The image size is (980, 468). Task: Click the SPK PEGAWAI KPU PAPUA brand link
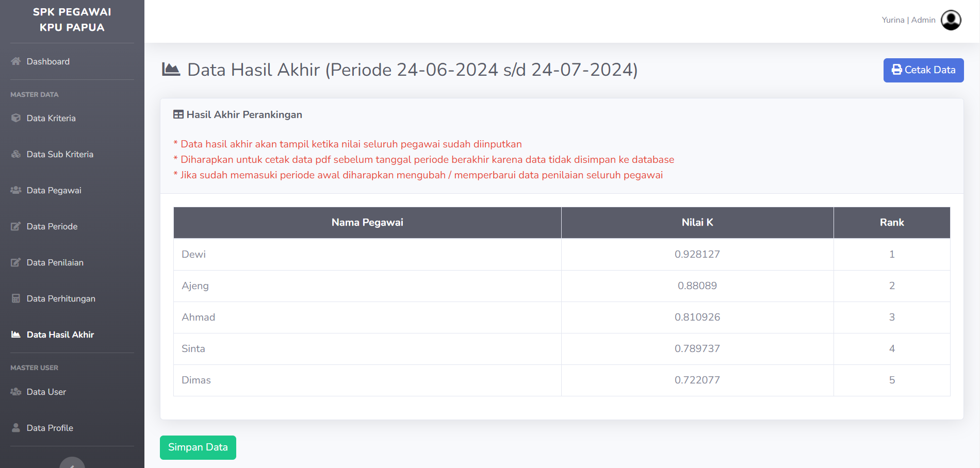[x=72, y=20]
